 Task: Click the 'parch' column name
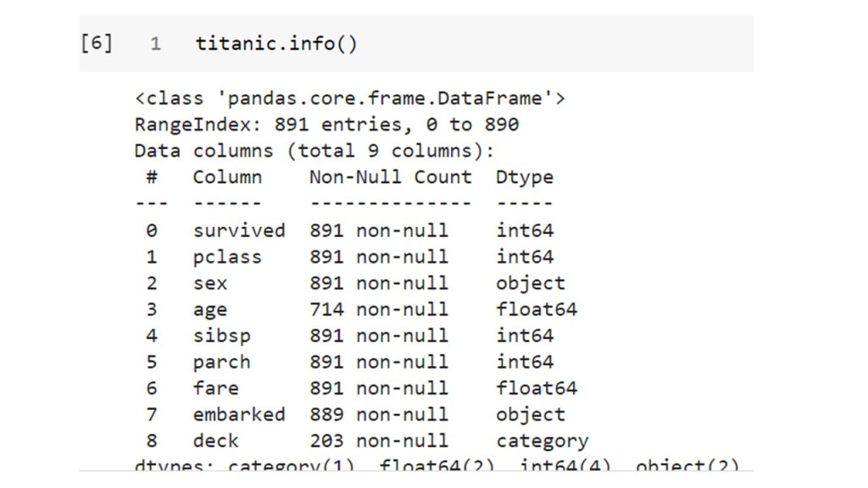(x=221, y=362)
